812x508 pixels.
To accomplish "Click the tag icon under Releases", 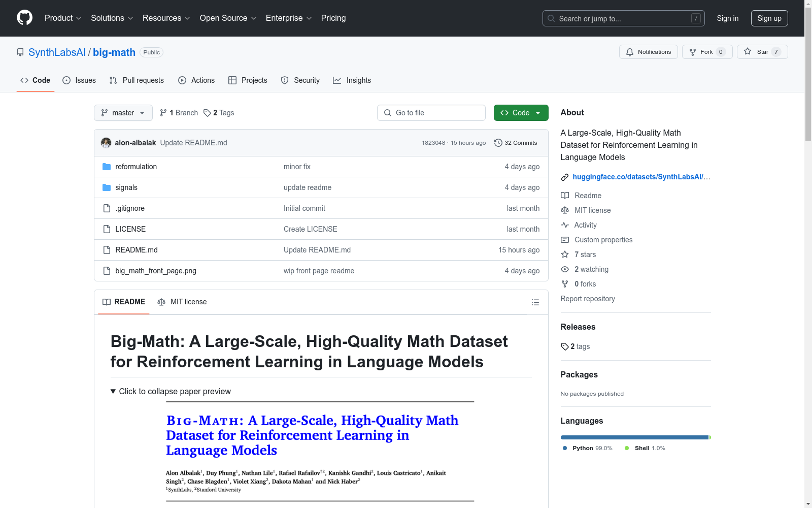I will [x=565, y=346].
